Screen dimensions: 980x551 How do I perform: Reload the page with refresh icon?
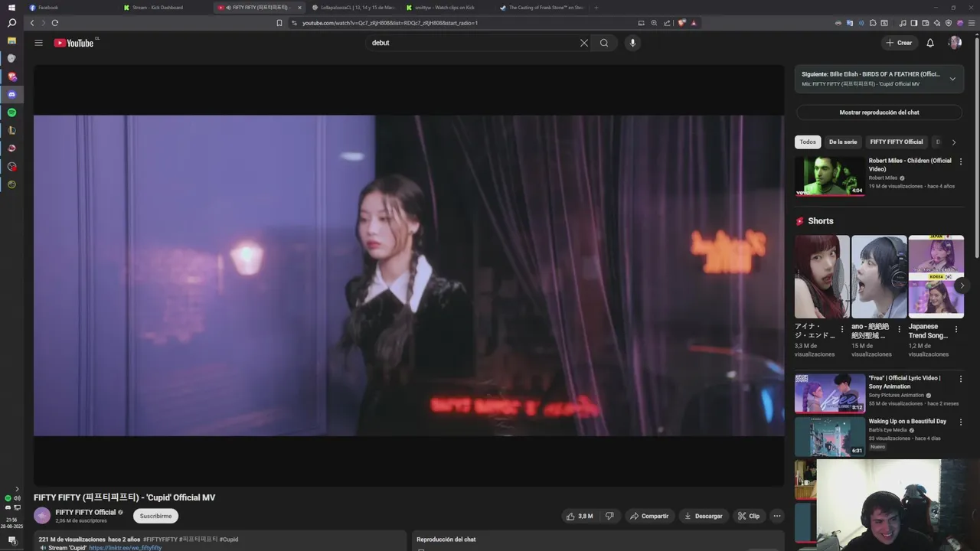[x=54, y=23]
